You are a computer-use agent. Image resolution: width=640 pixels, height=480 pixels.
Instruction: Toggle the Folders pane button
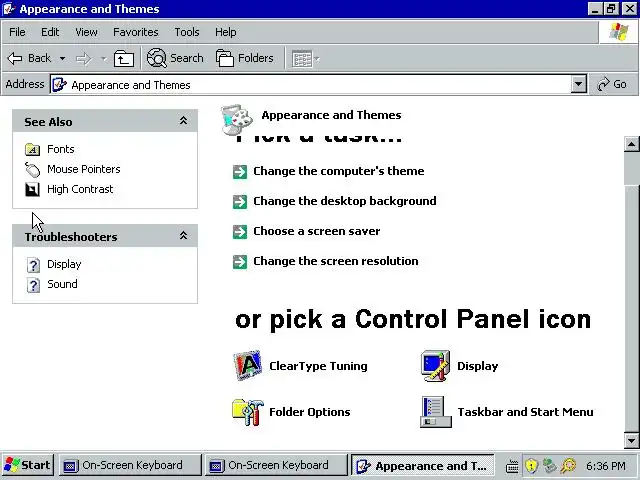coord(244,58)
